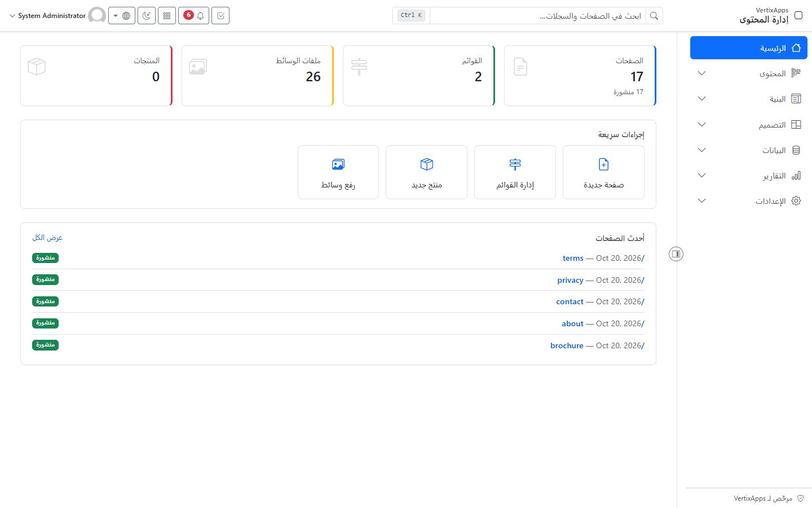812x508 pixels.
Task: Click the التقارير bar chart icon
Action: [x=796, y=176]
